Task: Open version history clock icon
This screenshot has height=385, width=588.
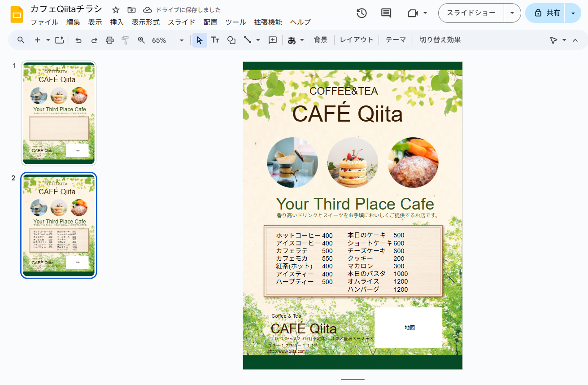Action: pyautogui.click(x=362, y=13)
